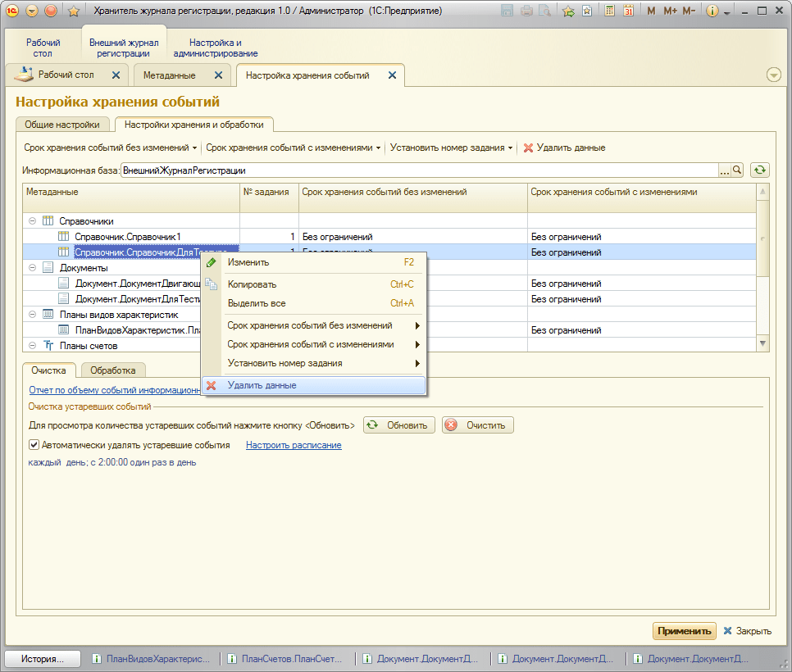Screen dimensions: 792x672
Task: Click the favorites star icon
Action: [x=73, y=11]
